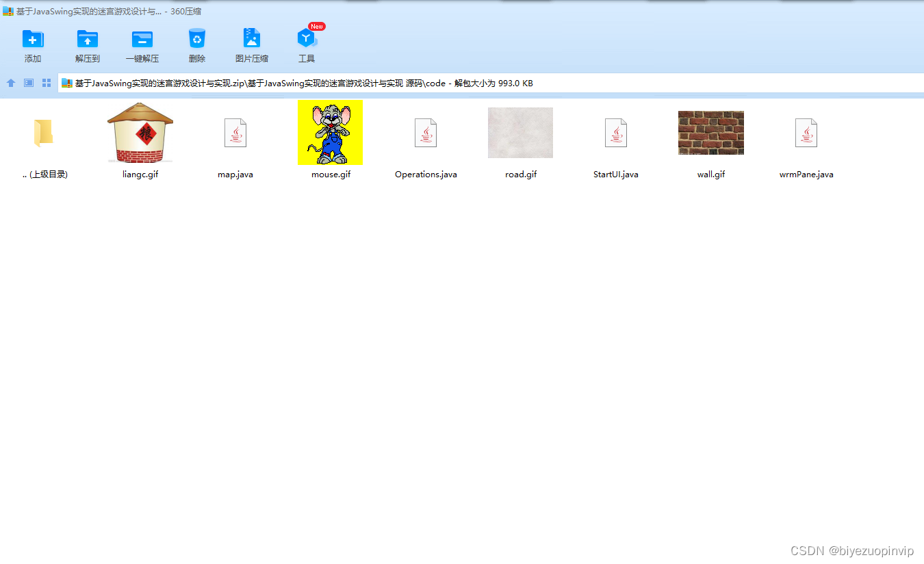924x564 pixels.
Task: Click the 添加 (Add) toolbar icon
Action: click(x=33, y=38)
